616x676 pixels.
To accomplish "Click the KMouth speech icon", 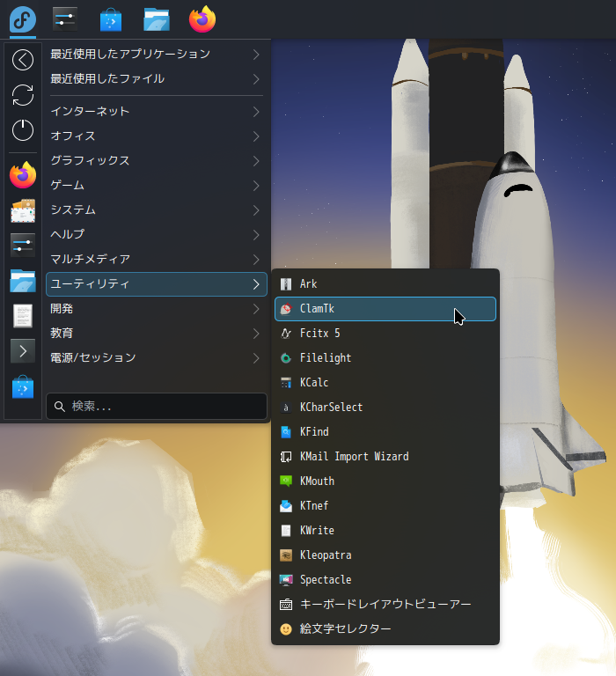I will coord(286,481).
